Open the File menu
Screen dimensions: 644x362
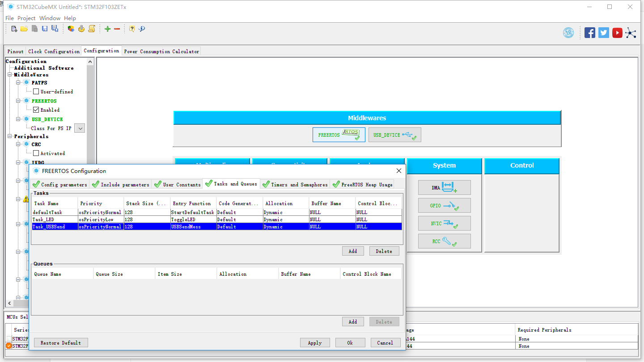9,18
